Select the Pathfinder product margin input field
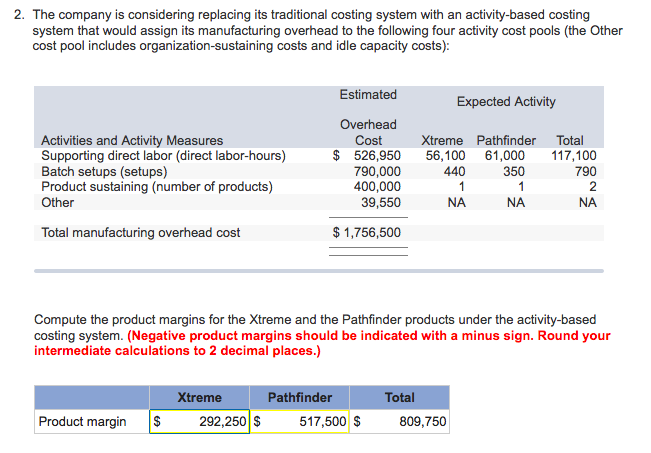Viewport: 651px width, 453px height. (x=299, y=421)
